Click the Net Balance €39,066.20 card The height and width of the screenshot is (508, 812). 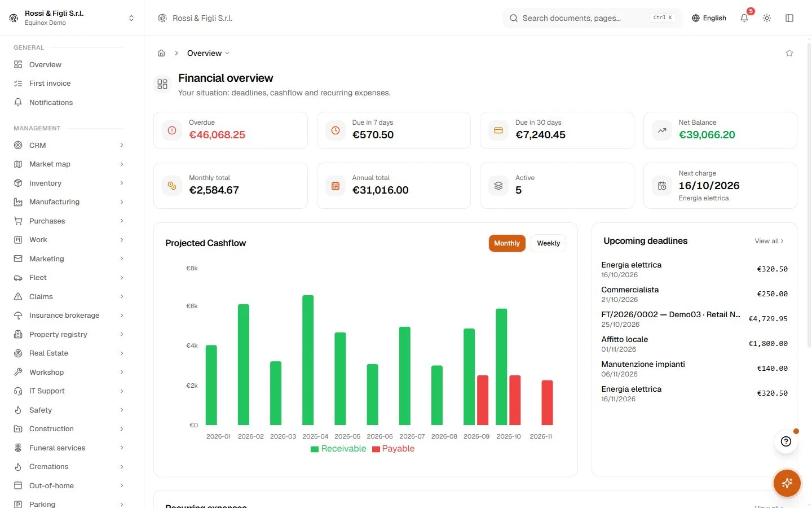[x=720, y=130]
